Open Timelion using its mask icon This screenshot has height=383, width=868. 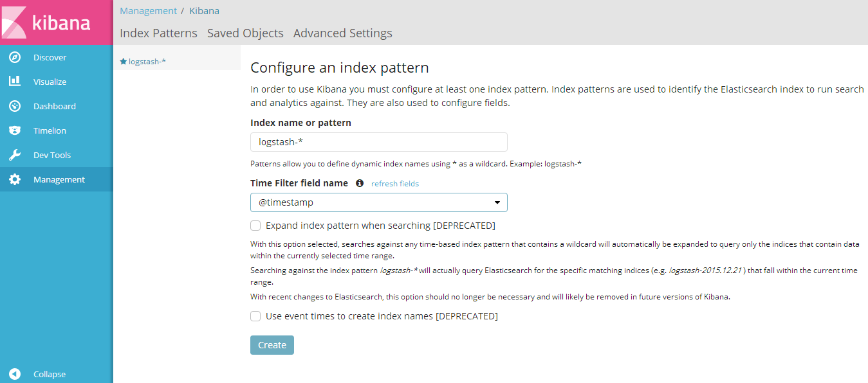pos(15,130)
